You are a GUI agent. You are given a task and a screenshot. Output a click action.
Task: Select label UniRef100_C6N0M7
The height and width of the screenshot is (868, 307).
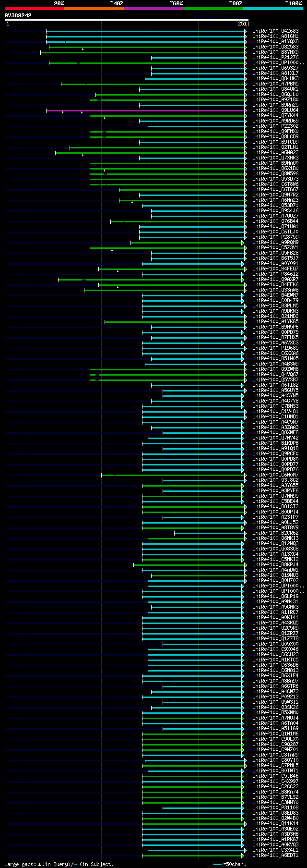click(275, 475)
